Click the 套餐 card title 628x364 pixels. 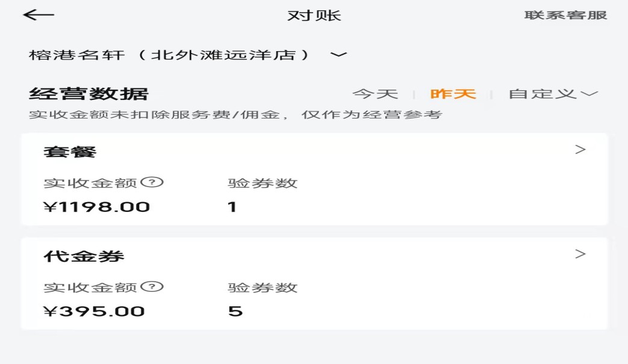point(70,152)
